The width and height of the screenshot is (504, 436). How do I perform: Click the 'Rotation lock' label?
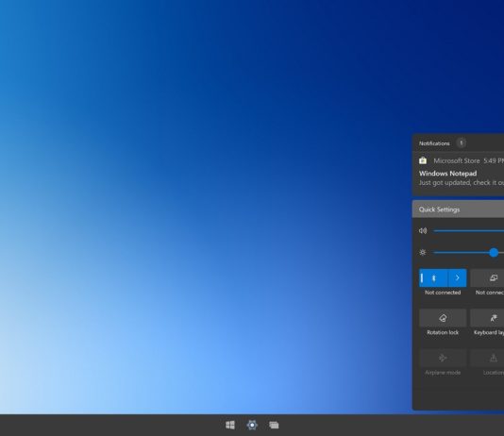[443, 332]
